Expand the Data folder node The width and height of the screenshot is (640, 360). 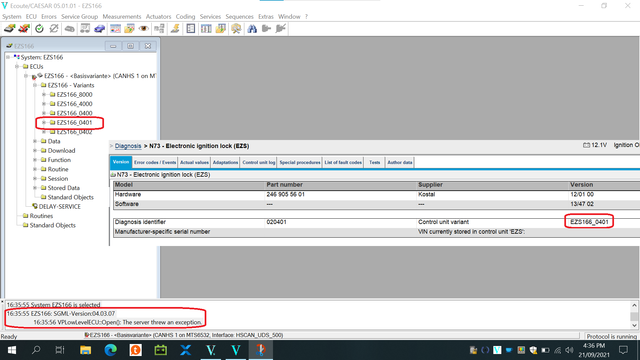click(35, 141)
